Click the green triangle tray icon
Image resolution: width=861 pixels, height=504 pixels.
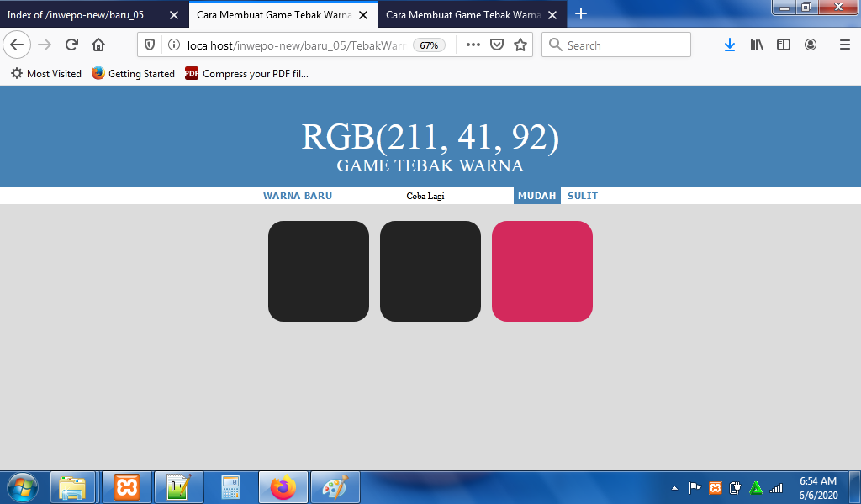coord(756,487)
